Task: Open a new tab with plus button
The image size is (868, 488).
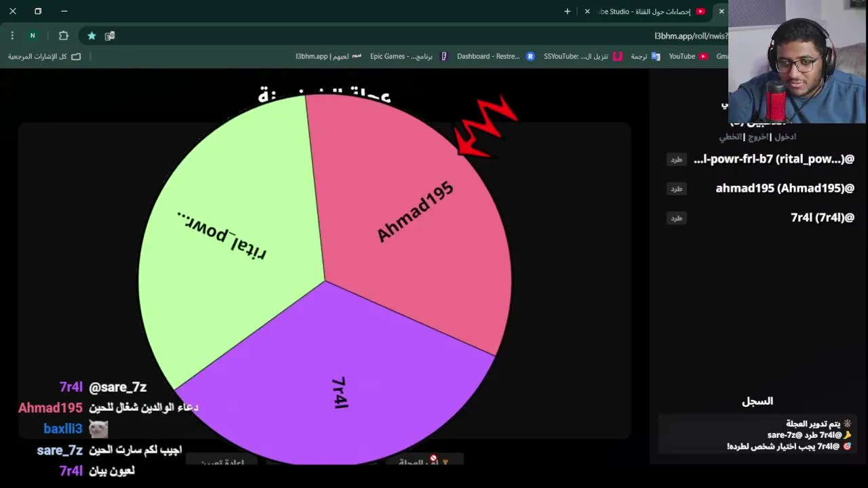Action: coord(568,12)
